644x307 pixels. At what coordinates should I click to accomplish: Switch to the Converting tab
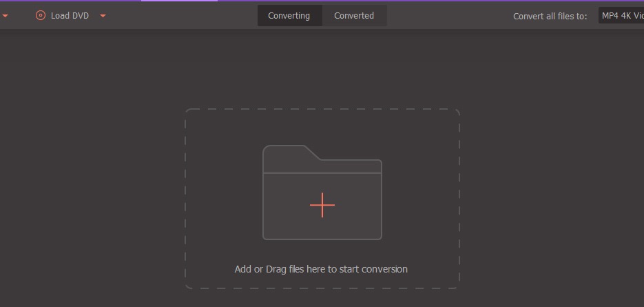click(x=289, y=16)
